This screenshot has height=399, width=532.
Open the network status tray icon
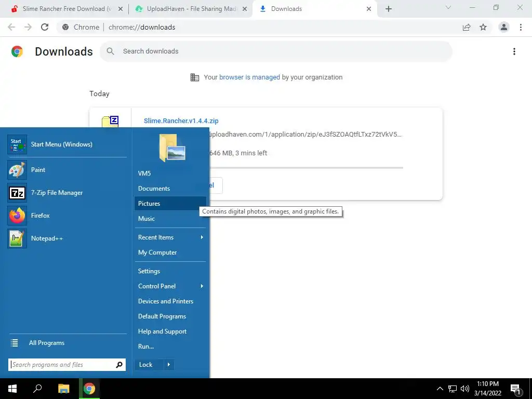(453, 389)
